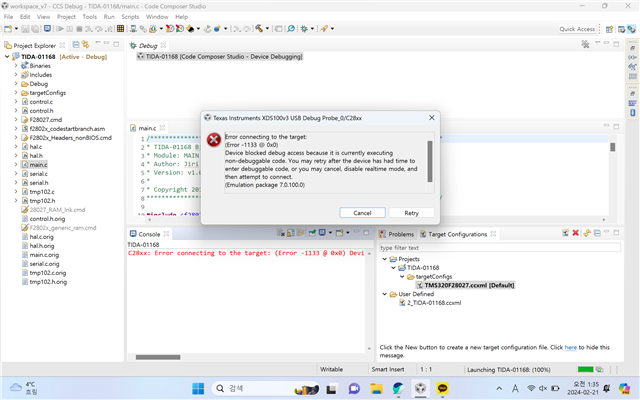Expand the Includes node
Screen dimensions: 640x400
(16, 75)
